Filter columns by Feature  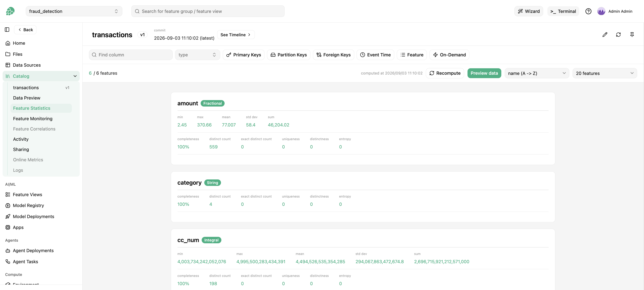412,55
